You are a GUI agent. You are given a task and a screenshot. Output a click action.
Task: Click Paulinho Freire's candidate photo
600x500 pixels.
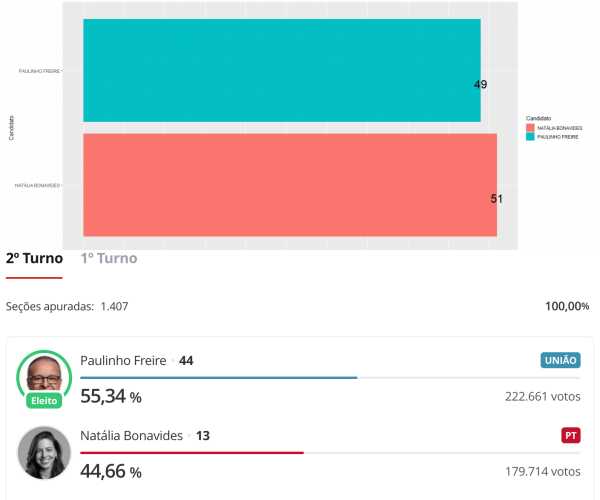(44, 376)
